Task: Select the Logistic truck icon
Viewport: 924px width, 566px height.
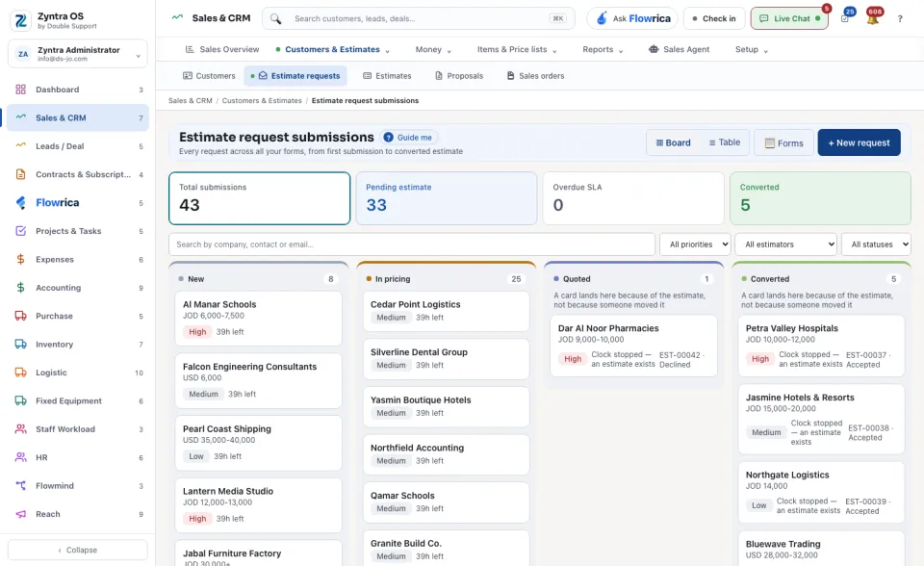Action: [x=20, y=373]
